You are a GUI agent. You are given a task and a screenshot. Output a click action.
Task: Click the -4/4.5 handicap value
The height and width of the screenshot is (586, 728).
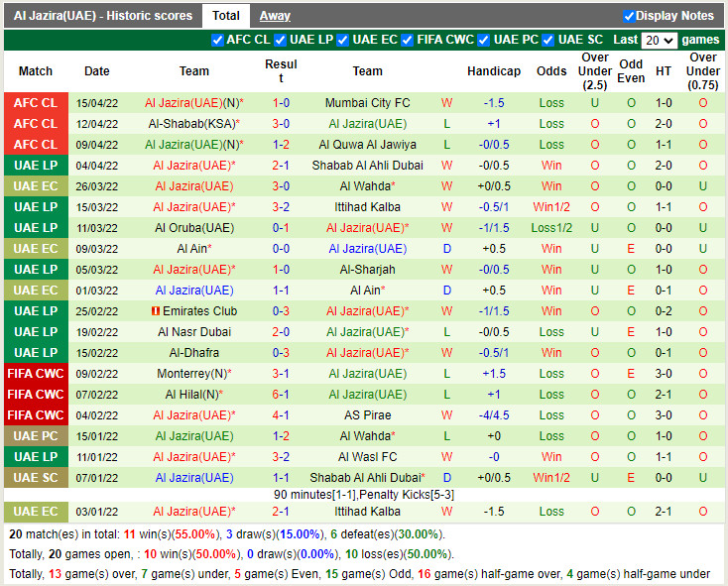point(494,415)
